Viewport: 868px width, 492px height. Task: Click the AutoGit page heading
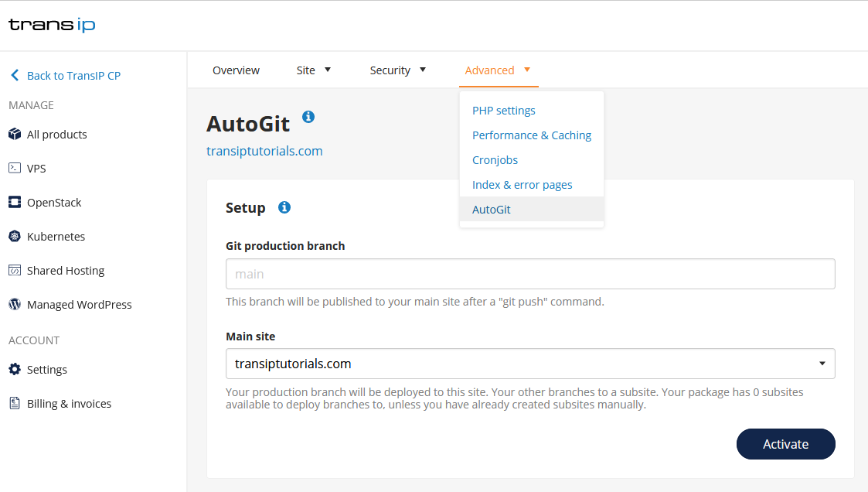[x=248, y=124]
